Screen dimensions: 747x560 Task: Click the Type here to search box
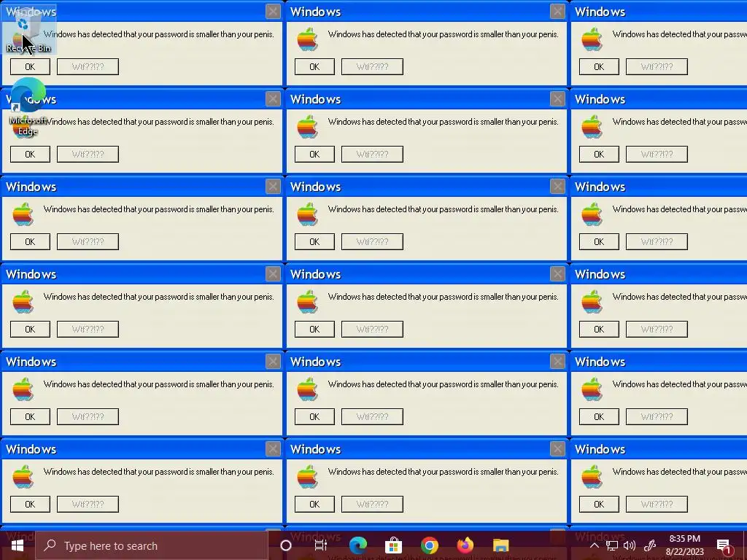click(152, 545)
